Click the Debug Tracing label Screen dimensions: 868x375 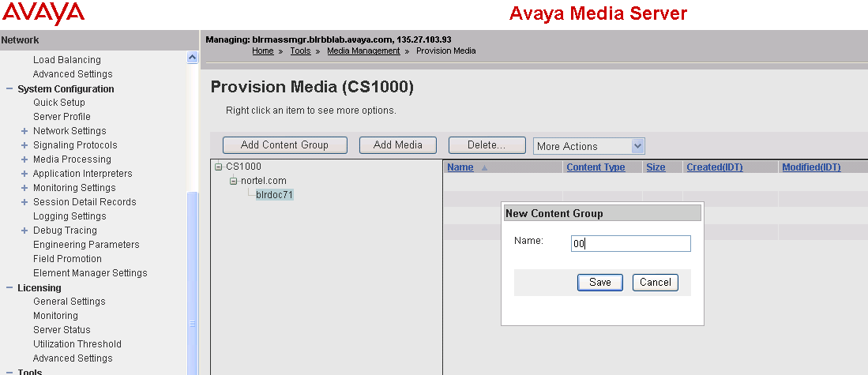pos(65,231)
